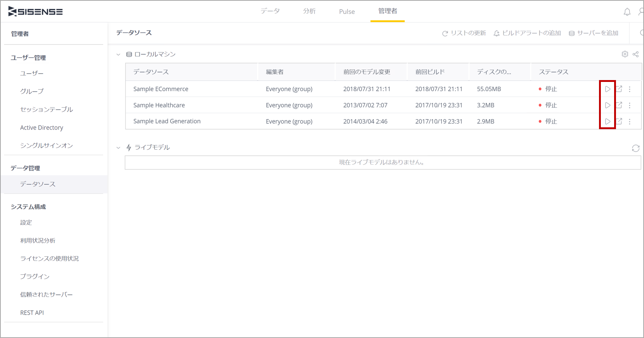The height and width of the screenshot is (338, 644).
Task: Click 2014/03/04 2:46 model change date
Action: click(x=365, y=121)
